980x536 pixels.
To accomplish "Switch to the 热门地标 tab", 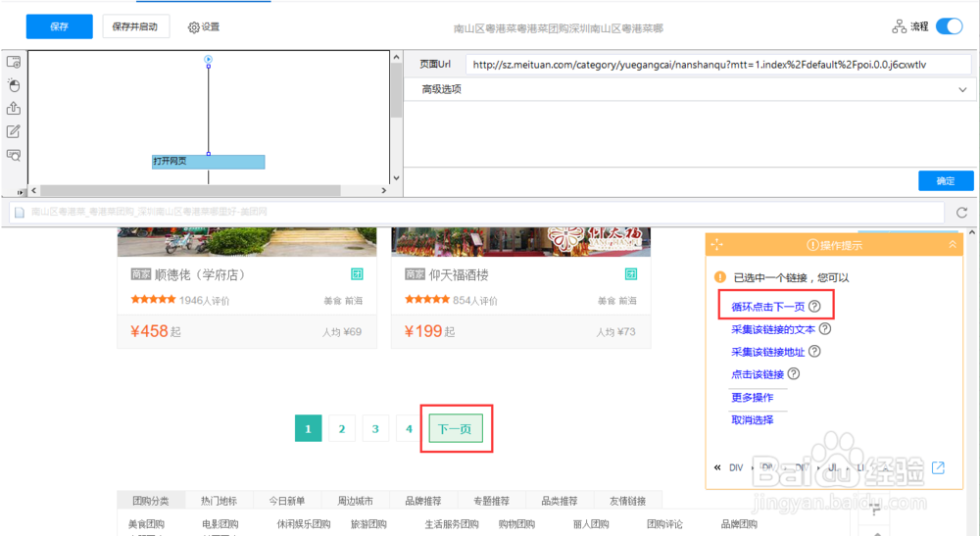I will (x=219, y=501).
